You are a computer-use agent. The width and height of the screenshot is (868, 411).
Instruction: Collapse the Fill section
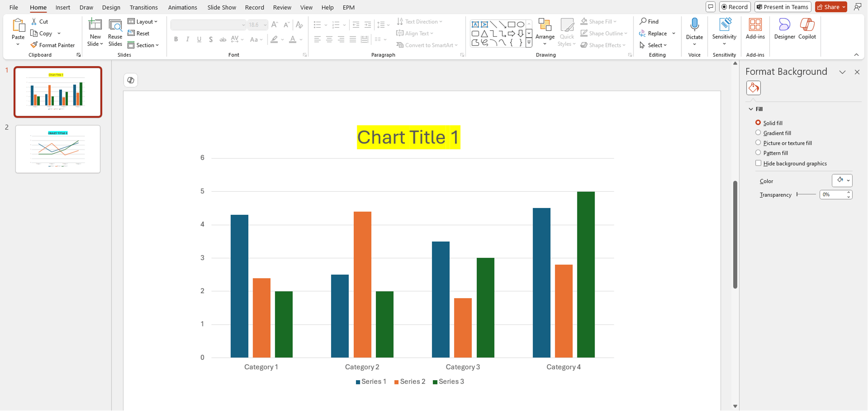point(751,109)
